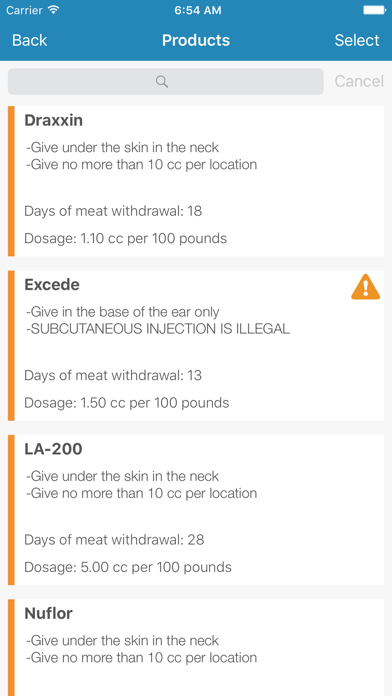Tap Select in navigation bar
Screen dimensions: 392x696
[357, 40]
